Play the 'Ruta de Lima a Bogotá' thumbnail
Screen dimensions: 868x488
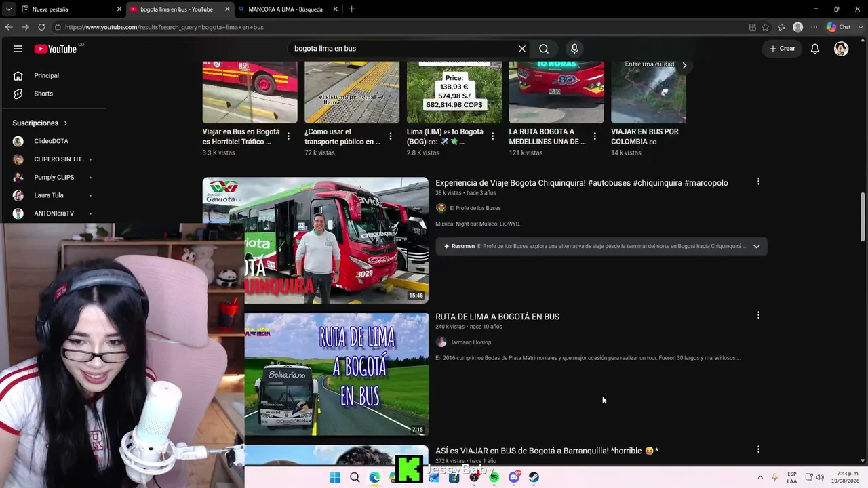[x=336, y=374]
